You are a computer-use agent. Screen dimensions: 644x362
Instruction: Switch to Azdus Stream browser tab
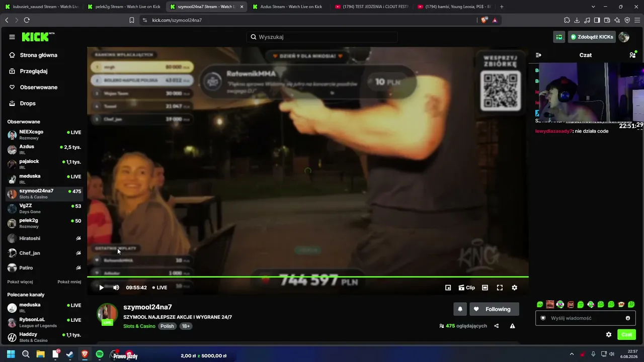[x=289, y=7]
